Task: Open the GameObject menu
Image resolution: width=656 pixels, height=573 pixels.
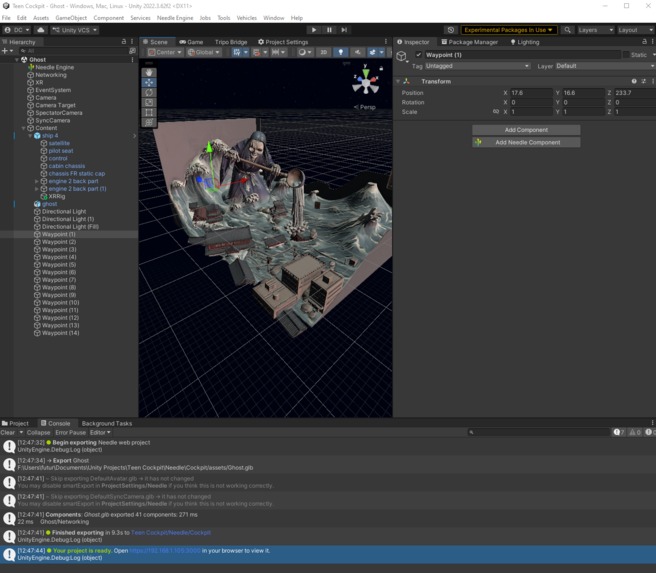Action: click(71, 18)
